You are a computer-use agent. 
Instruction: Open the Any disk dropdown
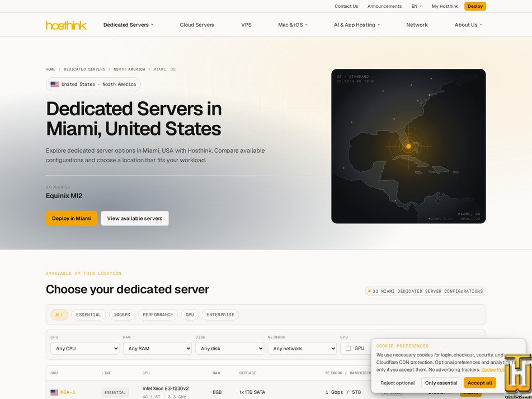point(230,349)
